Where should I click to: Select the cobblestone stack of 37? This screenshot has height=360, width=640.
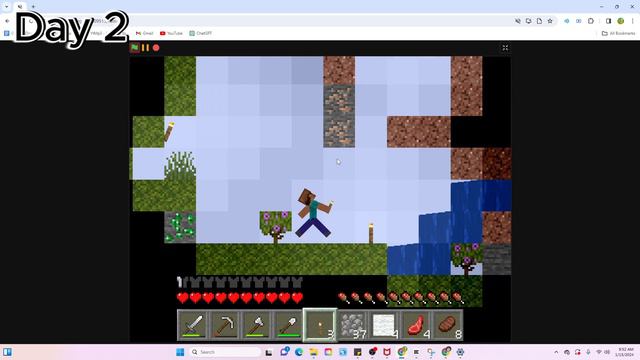[352, 325]
